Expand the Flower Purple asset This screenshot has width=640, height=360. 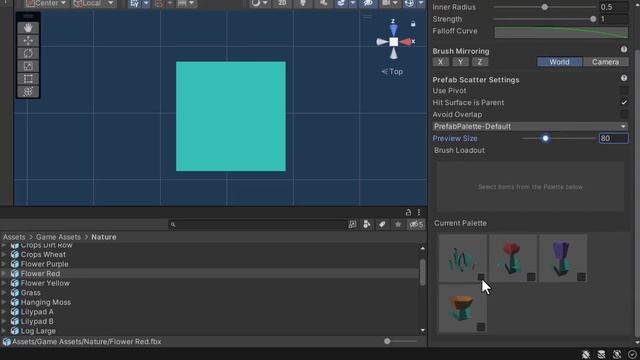pos(4,264)
